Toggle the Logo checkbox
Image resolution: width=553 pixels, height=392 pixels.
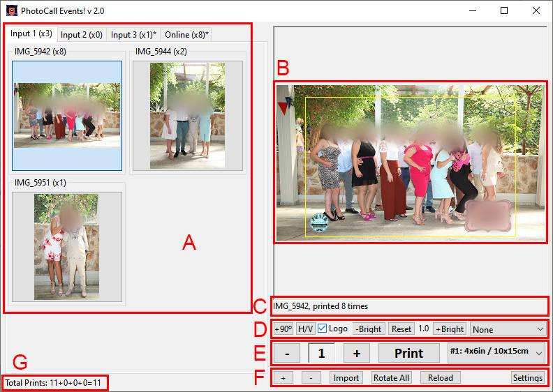pos(322,329)
